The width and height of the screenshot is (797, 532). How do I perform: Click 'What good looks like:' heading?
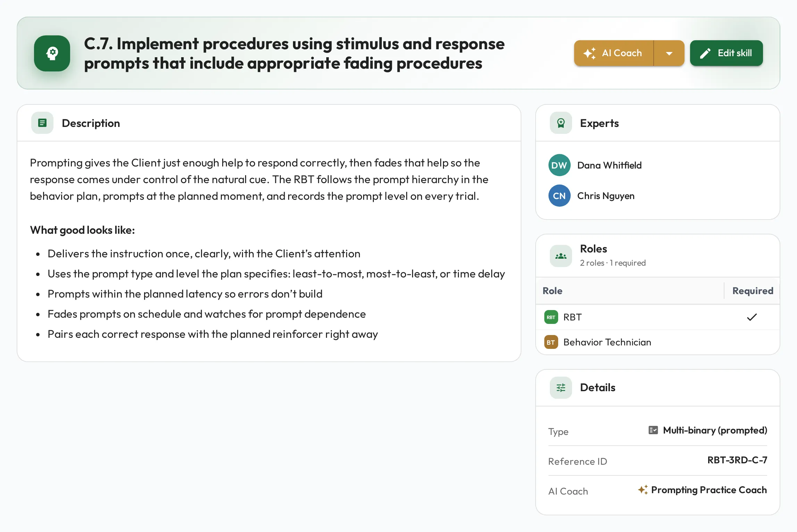click(x=82, y=230)
